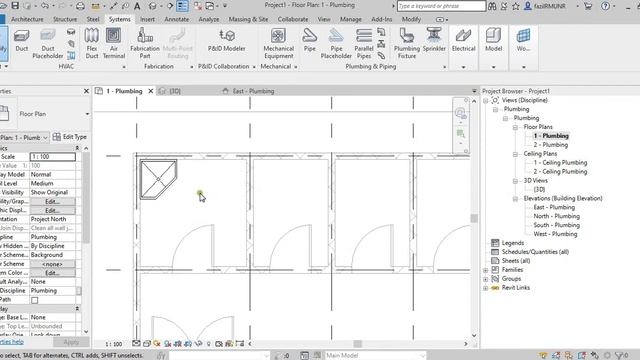The width and height of the screenshot is (640, 360).
Task: Expand the Plumbing & Piping panel arrow
Action: point(444,67)
